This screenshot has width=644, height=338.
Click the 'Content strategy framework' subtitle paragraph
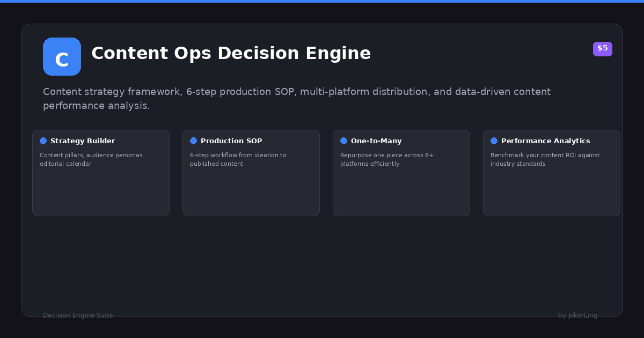pos(297,99)
